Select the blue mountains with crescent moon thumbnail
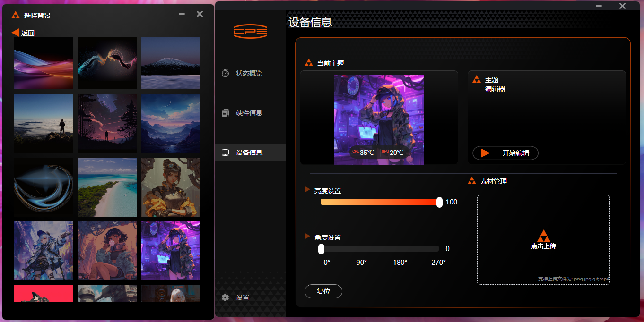644x322 pixels. [x=171, y=123]
